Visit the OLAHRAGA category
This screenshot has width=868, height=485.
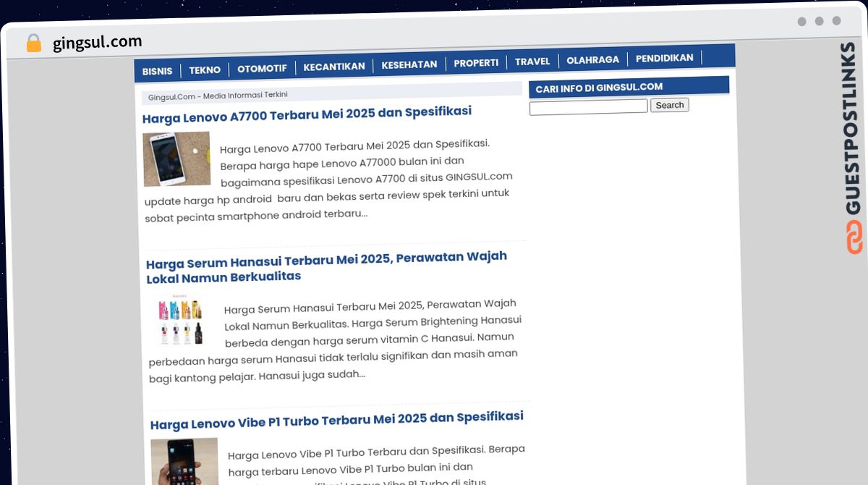pos(593,60)
